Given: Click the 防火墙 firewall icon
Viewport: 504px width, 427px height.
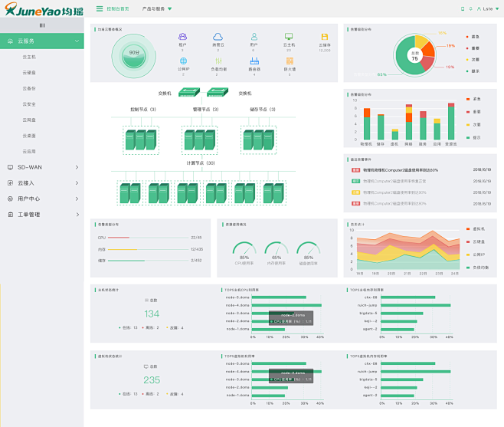Looking at the screenshot, I should [x=289, y=61].
